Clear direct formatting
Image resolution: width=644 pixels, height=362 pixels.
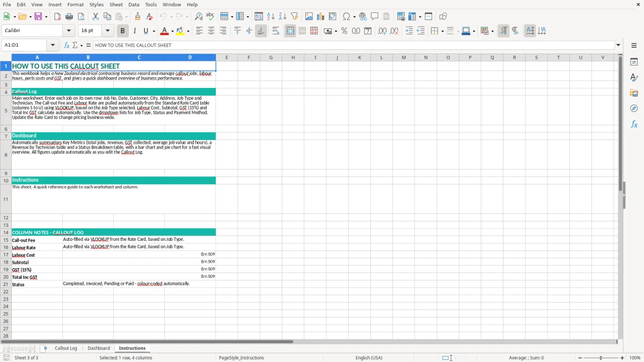click(150, 17)
